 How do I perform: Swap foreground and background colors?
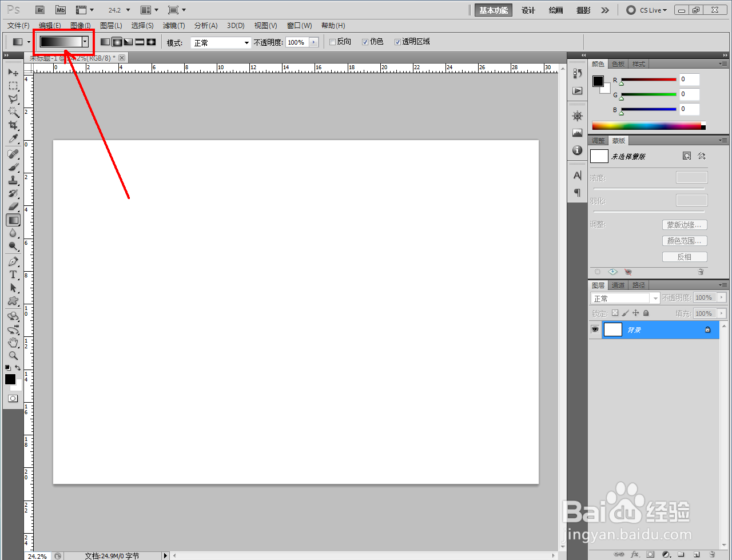pos(18,368)
